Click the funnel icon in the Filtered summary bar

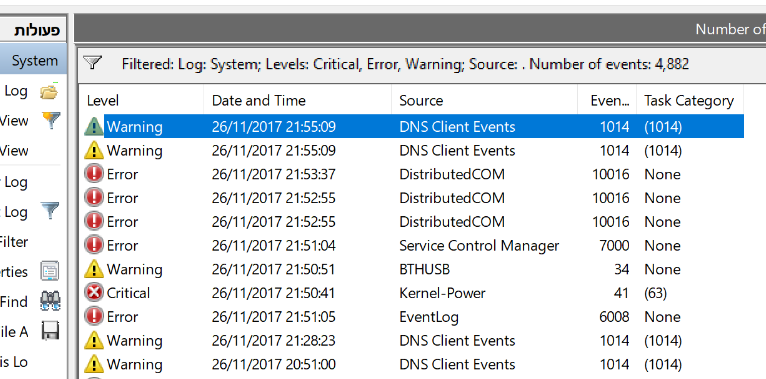point(92,63)
